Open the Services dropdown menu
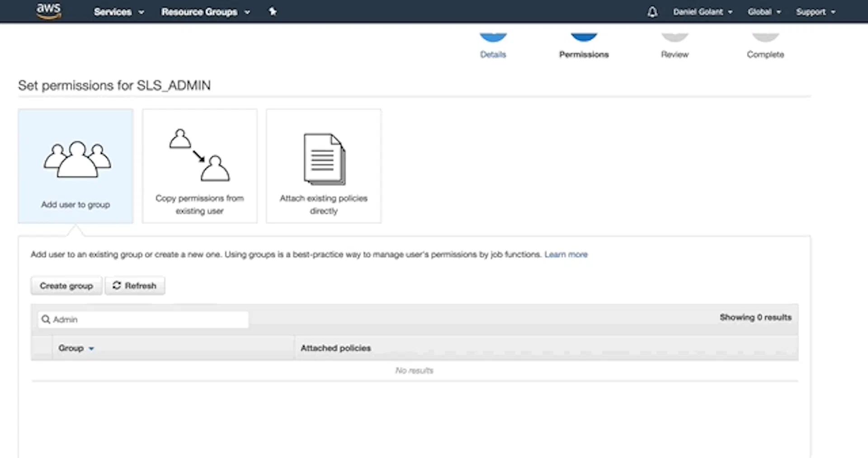This screenshot has height=458, width=868. [x=119, y=12]
